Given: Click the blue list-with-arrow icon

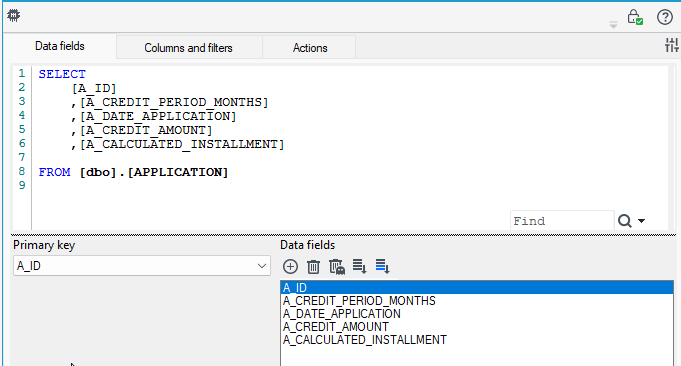Looking at the screenshot, I should click(382, 266).
